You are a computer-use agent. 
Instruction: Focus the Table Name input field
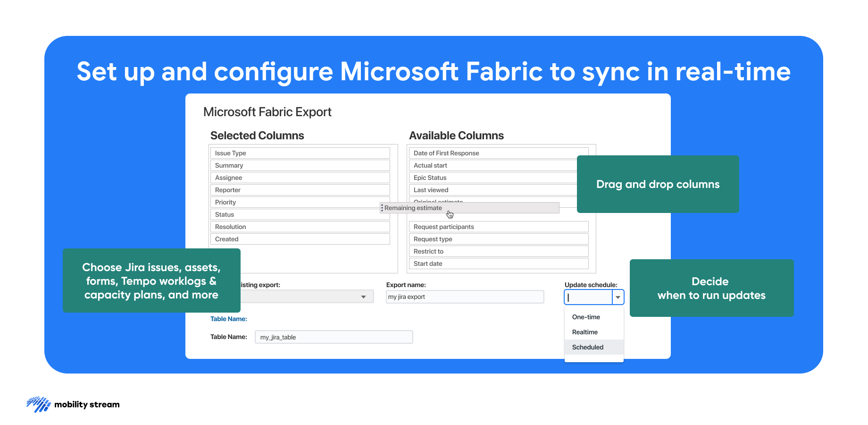334,337
